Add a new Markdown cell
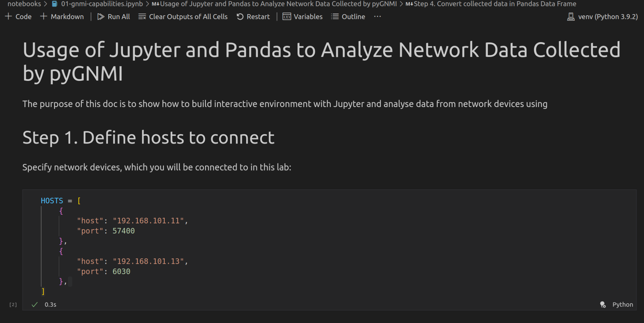The height and width of the screenshot is (323, 644). coord(62,16)
